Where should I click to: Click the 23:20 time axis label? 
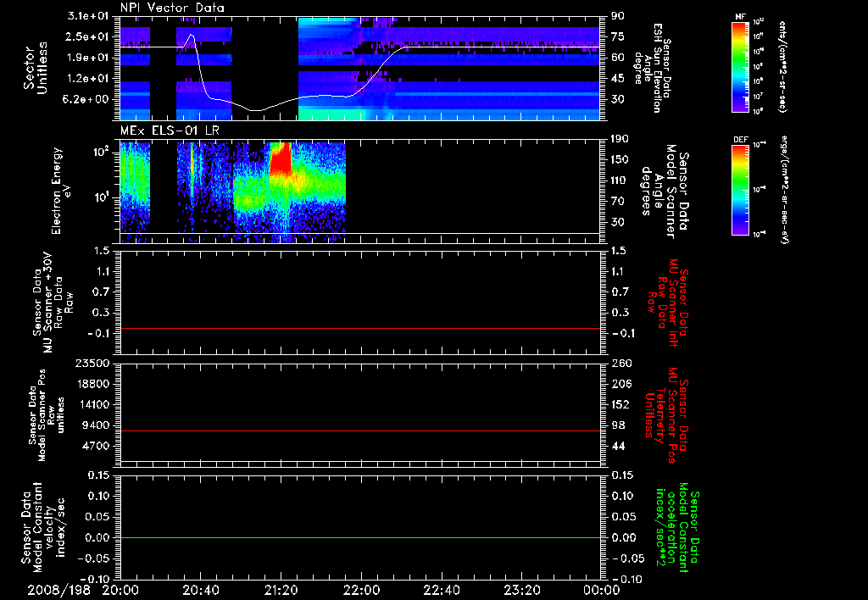[x=522, y=590]
